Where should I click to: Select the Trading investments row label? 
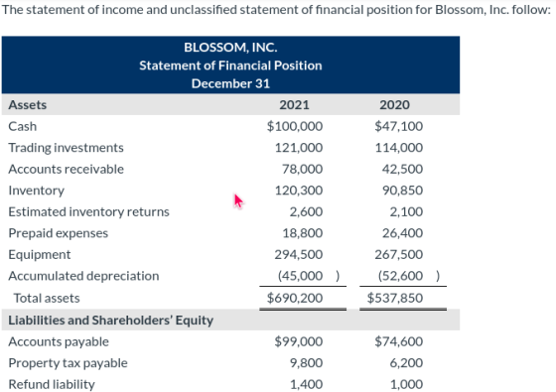click(x=66, y=148)
